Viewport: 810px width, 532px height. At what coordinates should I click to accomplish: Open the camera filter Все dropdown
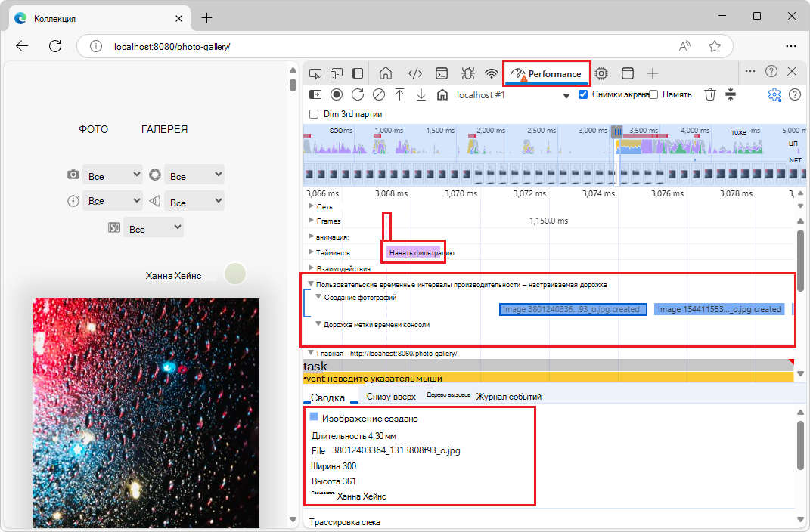[113, 175]
